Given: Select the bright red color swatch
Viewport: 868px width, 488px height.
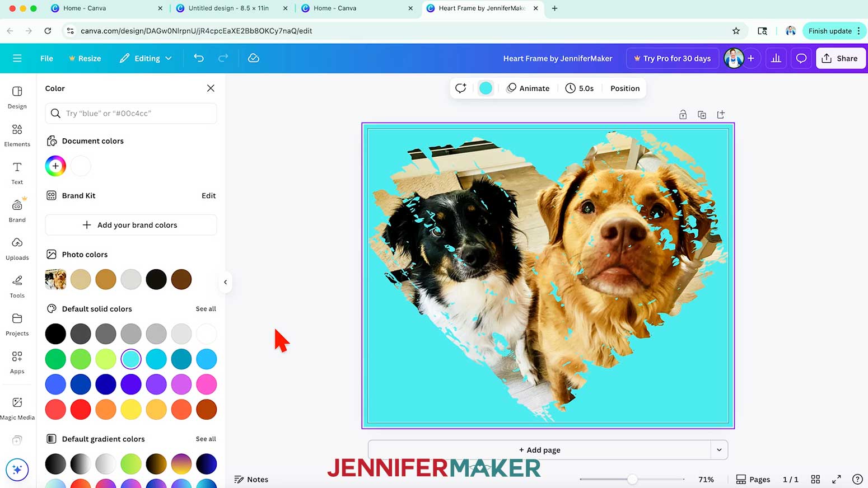Looking at the screenshot, I should [81, 410].
